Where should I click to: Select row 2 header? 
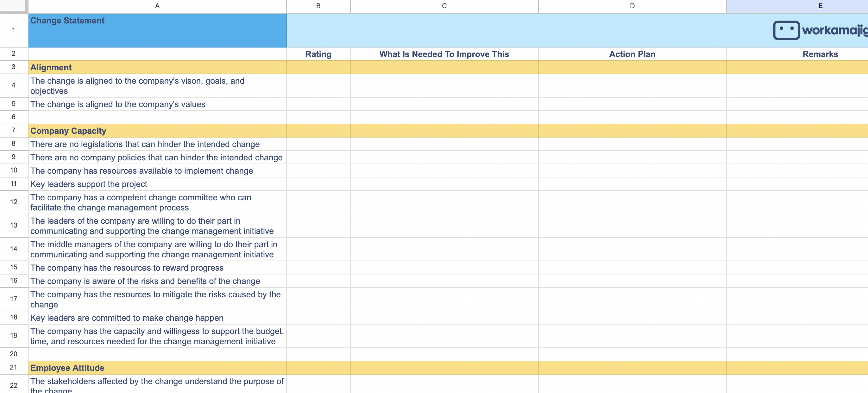click(x=14, y=54)
